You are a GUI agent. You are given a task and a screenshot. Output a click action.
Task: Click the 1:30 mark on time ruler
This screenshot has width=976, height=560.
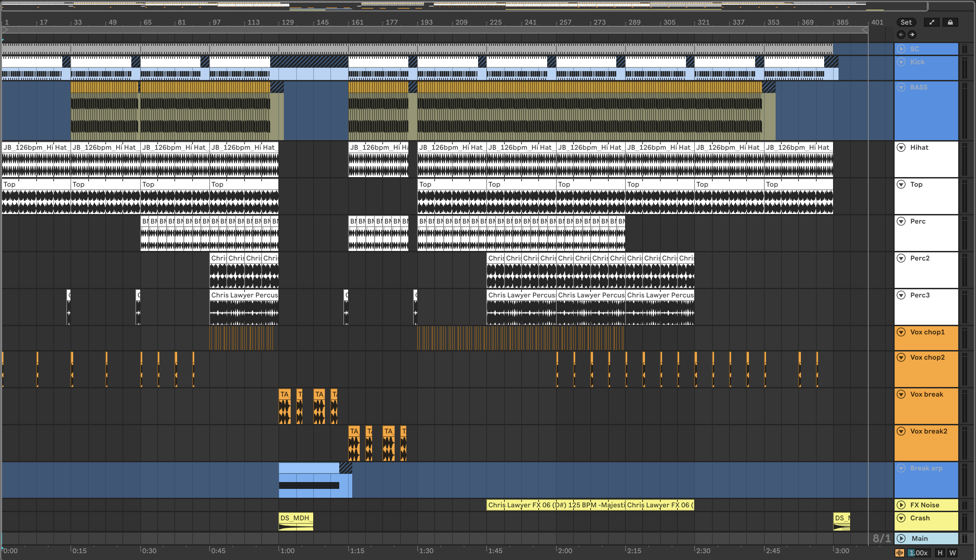[426, 550]
